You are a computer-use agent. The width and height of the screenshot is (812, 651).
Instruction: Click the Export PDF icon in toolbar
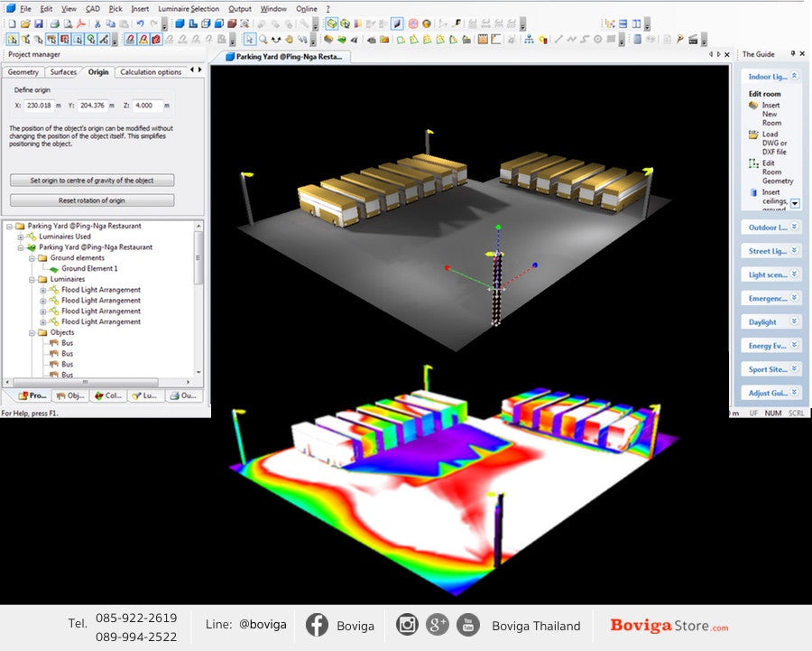(81, 23)
